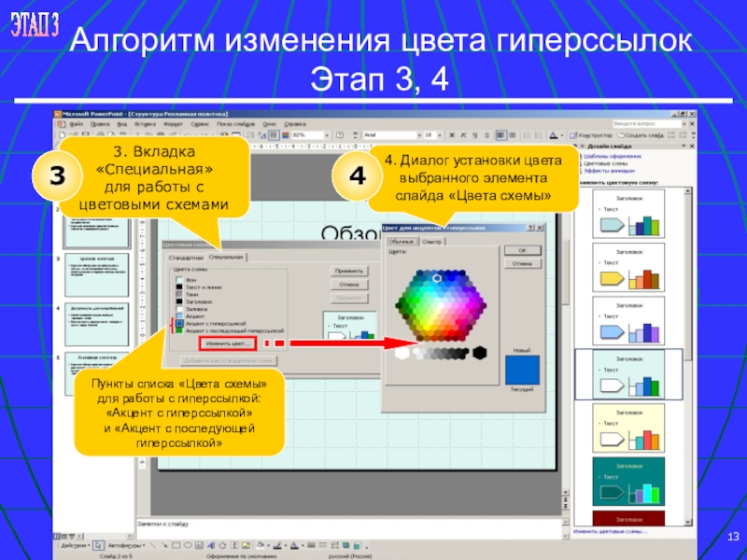The width and height of the screenshot is (747, 560).
Task: Open the shadow style tool
Action: pos(345,546)
